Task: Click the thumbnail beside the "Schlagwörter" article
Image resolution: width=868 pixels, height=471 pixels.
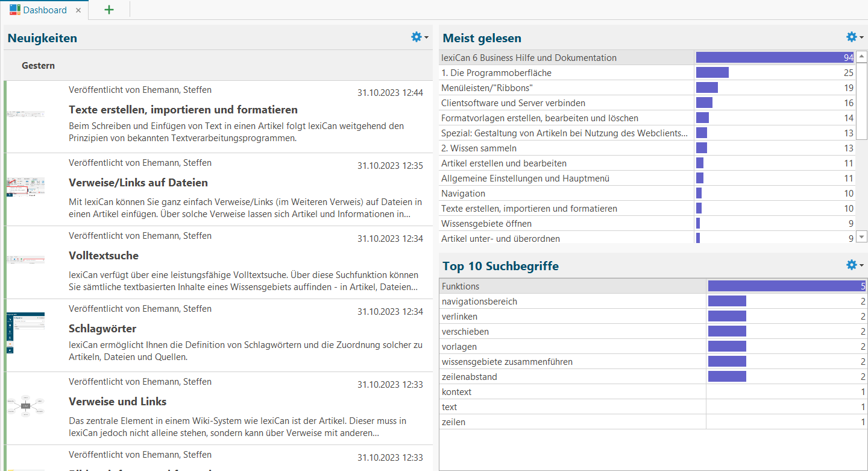Action: tap(25, 333)
